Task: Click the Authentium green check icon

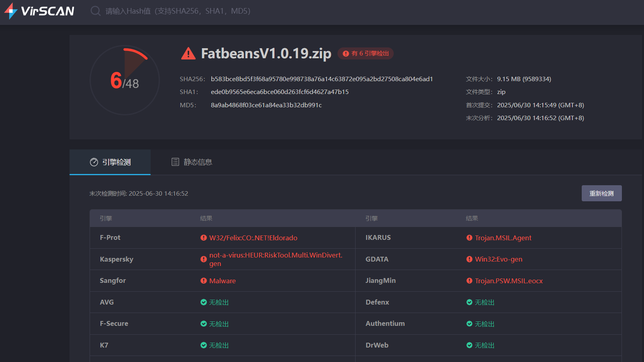Action: coord(469,324)
